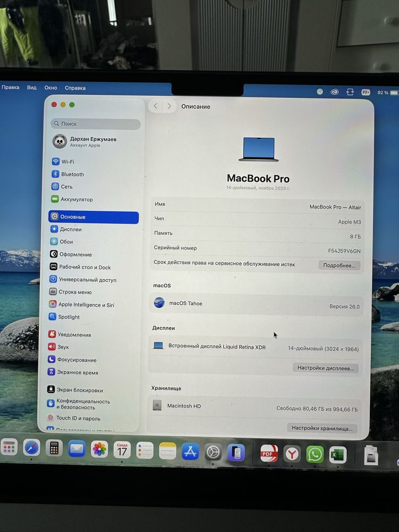Open Touch ID и пароль settings

[x=73, y=418]
